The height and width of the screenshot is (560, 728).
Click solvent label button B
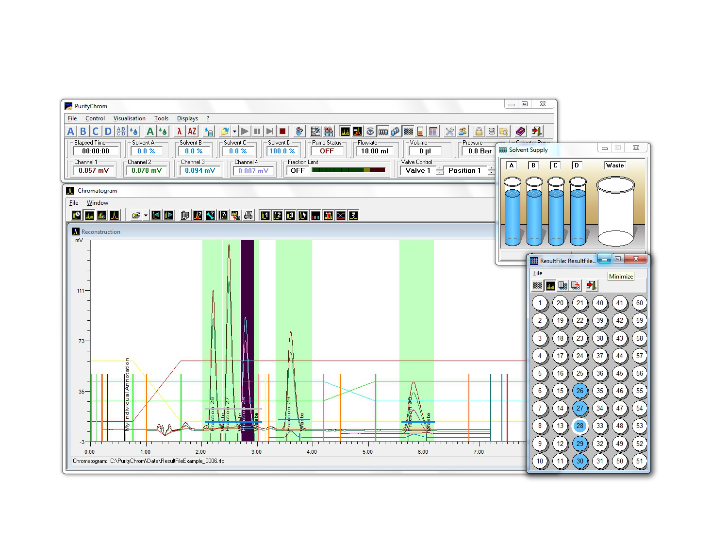click(x=533, y=165)
